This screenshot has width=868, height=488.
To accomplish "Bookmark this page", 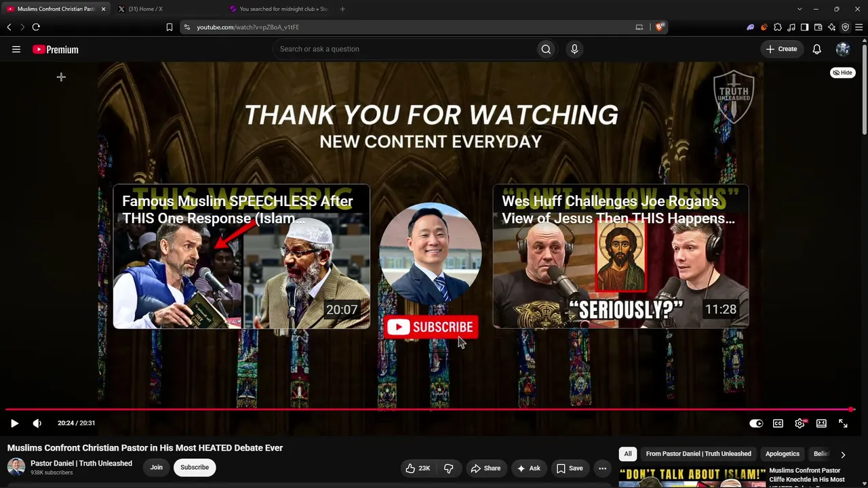I will 170,27.
